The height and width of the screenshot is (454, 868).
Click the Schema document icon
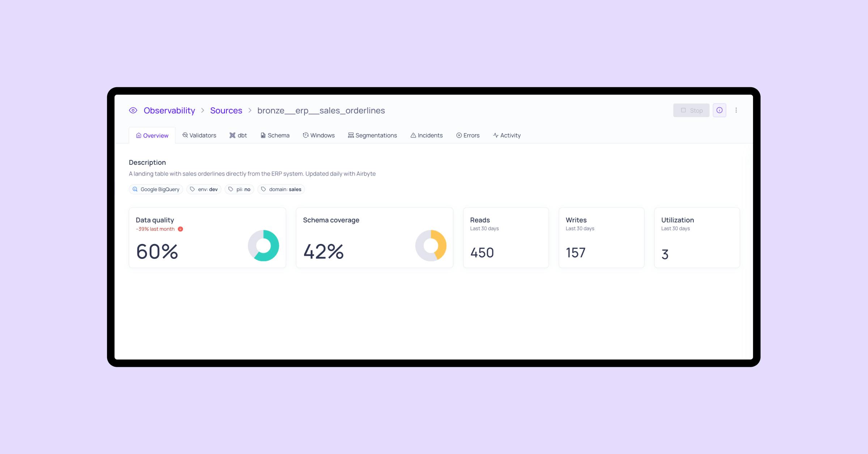tap(263, 135)
